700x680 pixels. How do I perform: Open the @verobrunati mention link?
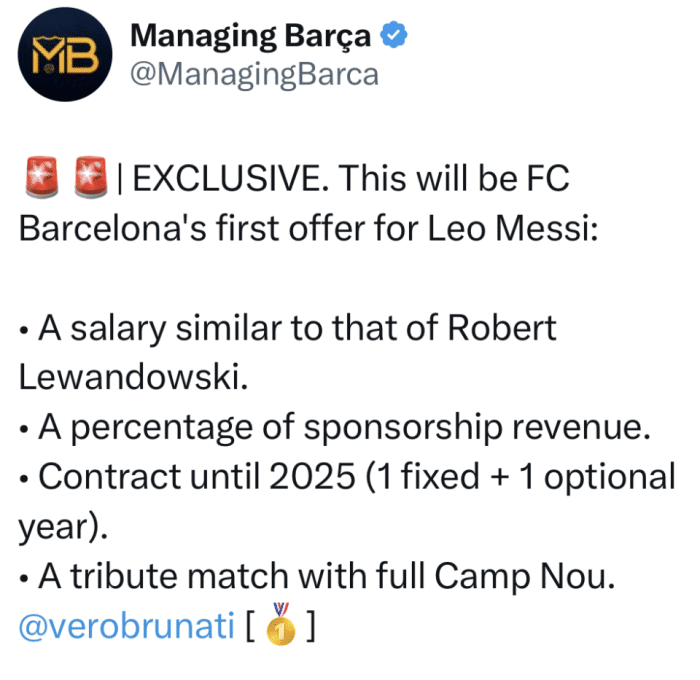125,626
